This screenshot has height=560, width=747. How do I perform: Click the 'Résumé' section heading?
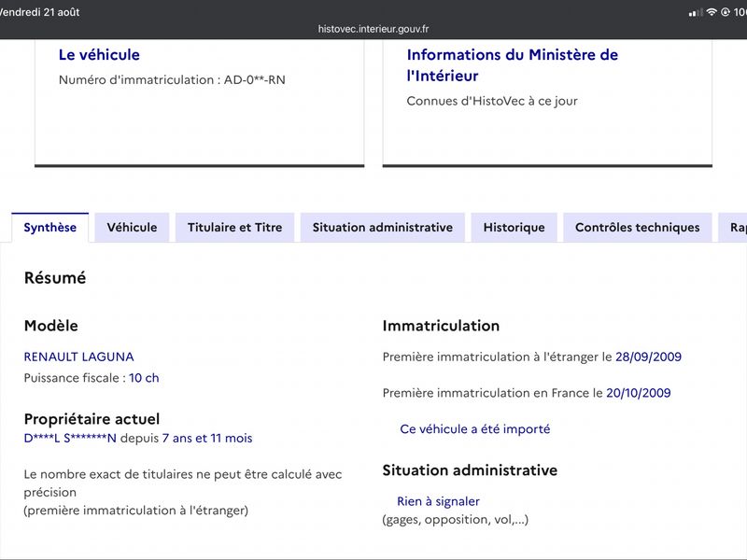pyautogui.click(x=55, y=277)
